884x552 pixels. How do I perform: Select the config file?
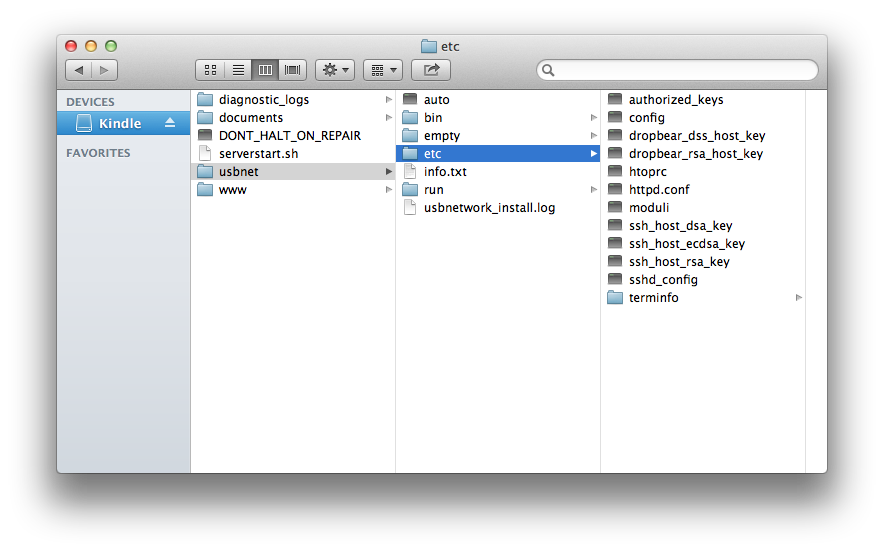(703, 117)
